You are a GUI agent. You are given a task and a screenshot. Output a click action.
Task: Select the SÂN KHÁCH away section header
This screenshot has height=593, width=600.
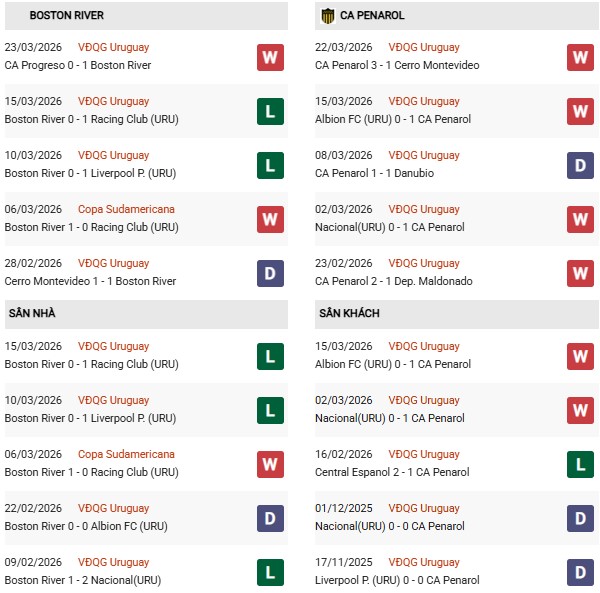click(349, 314)
